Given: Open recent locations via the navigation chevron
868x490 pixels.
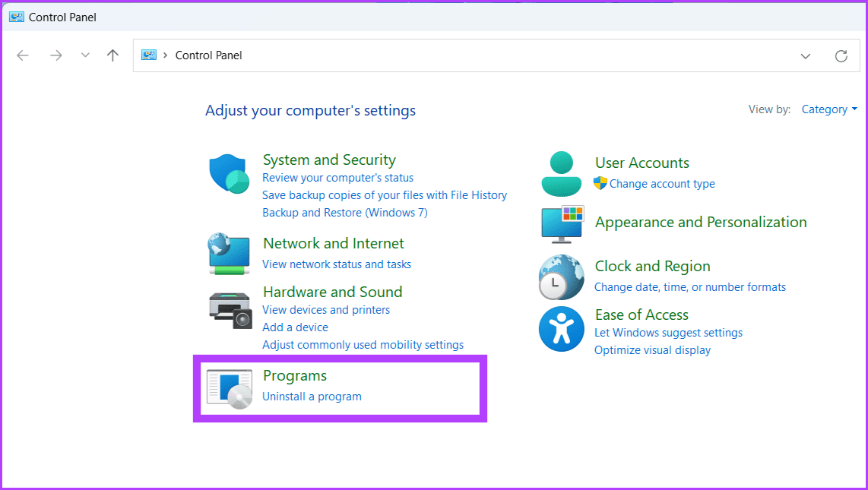Looking at the screenshot, I should [x=85, y=55].
